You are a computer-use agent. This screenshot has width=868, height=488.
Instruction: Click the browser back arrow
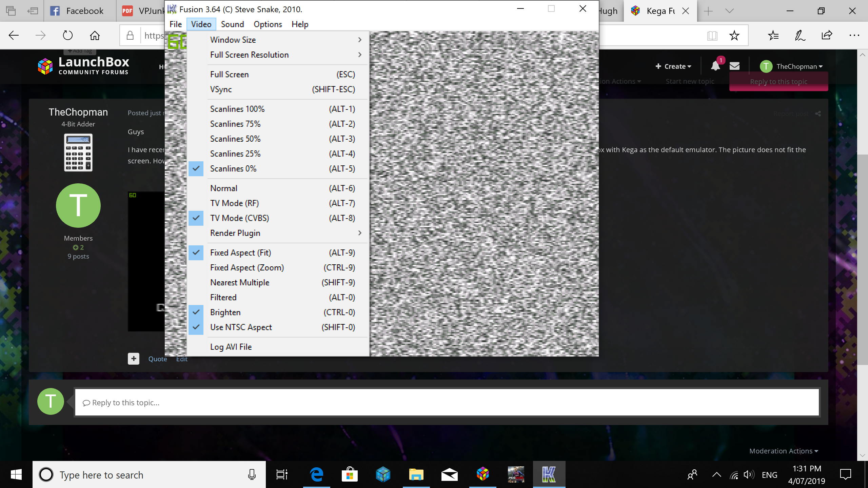point(14,35)
